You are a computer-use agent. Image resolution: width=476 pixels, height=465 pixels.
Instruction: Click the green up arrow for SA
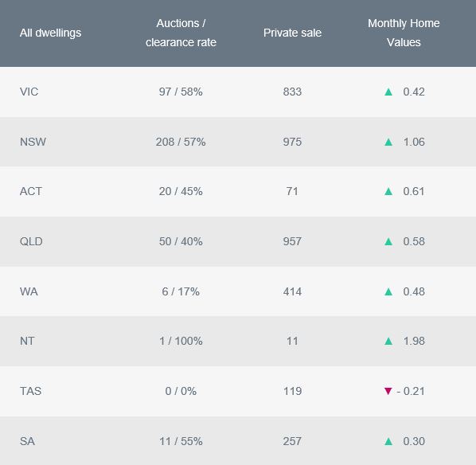[388, 441]
